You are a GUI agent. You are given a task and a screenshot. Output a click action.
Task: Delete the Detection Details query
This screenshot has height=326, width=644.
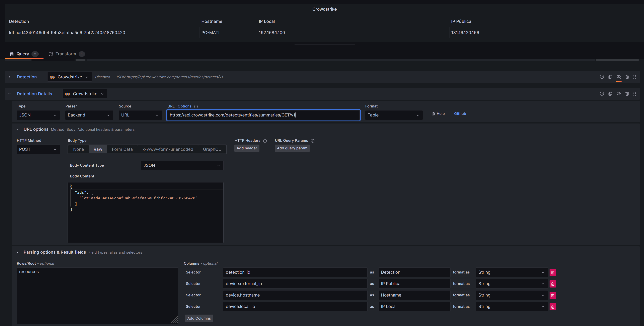627,93
